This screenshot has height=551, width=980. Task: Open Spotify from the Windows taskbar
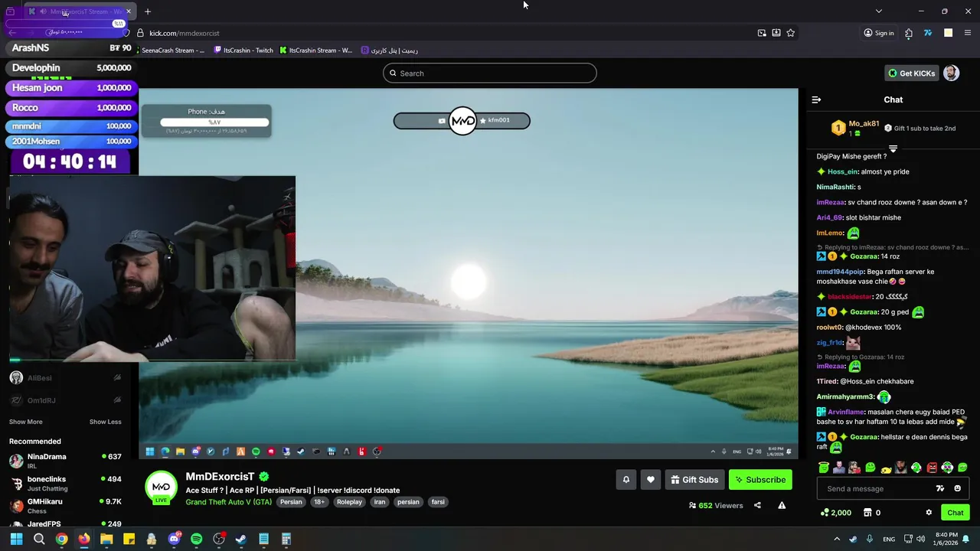point(196,539)
